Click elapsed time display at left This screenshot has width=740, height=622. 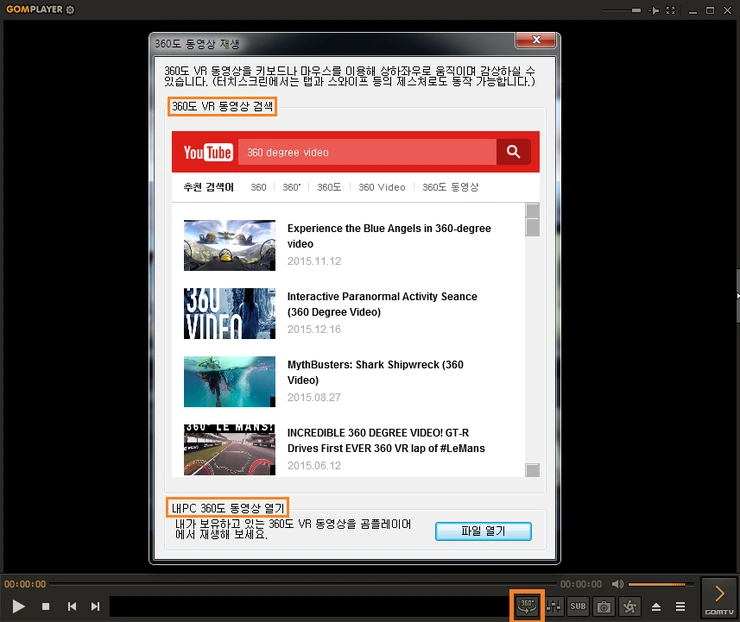[x=25, y=584]
